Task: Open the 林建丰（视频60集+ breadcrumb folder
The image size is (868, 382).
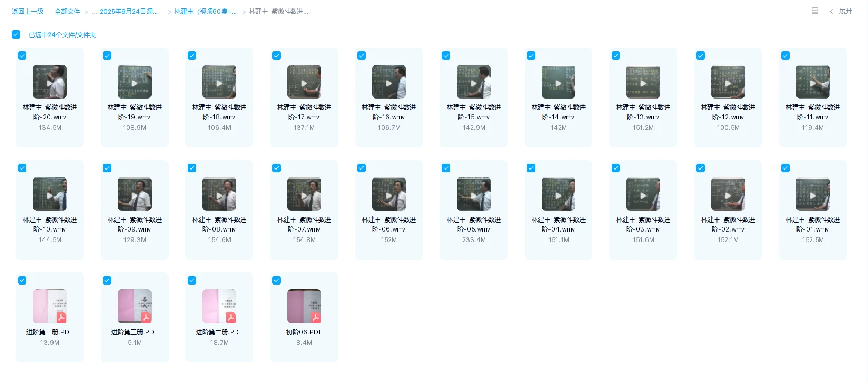Action: coord(205,11)
